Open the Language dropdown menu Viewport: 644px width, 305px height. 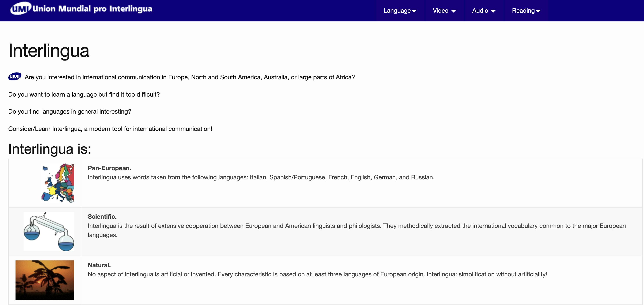click(x=400, y=10)
